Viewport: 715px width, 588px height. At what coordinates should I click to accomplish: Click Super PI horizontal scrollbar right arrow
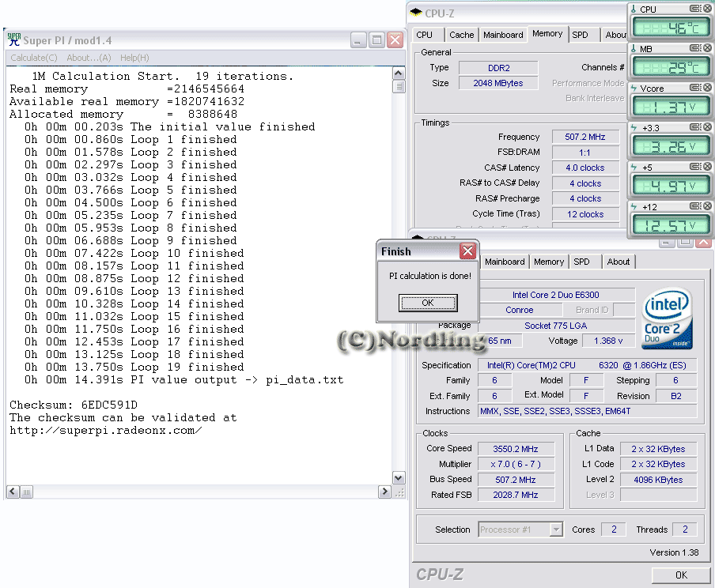(385, 492)
